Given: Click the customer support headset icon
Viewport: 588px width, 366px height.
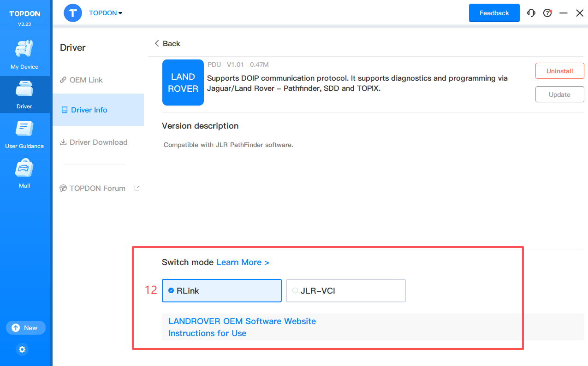Looking at the screenshot, I should [x=531, y=13].
